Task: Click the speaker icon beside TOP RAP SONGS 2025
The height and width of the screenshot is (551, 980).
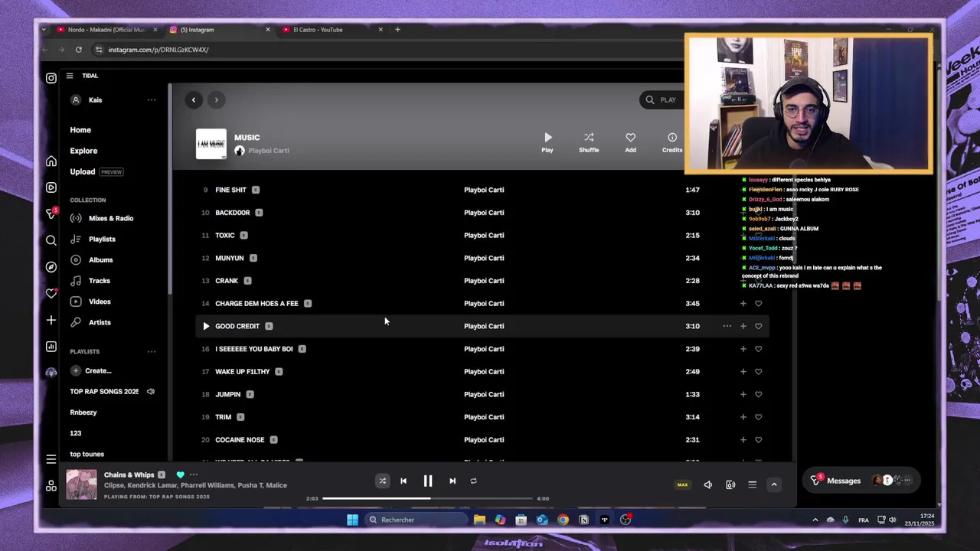Action: coord(151,392)
